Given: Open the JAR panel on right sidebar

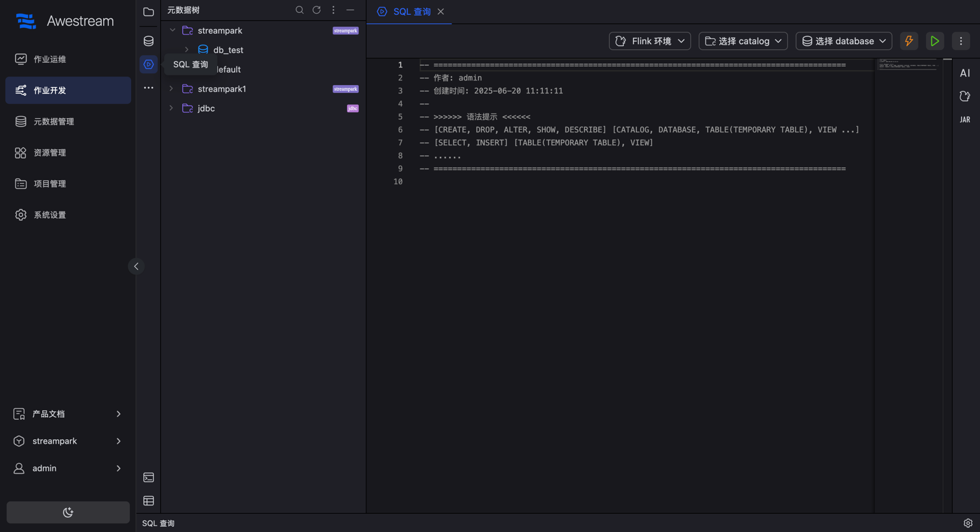Looking at the screenshot, I should click(965, 119).
